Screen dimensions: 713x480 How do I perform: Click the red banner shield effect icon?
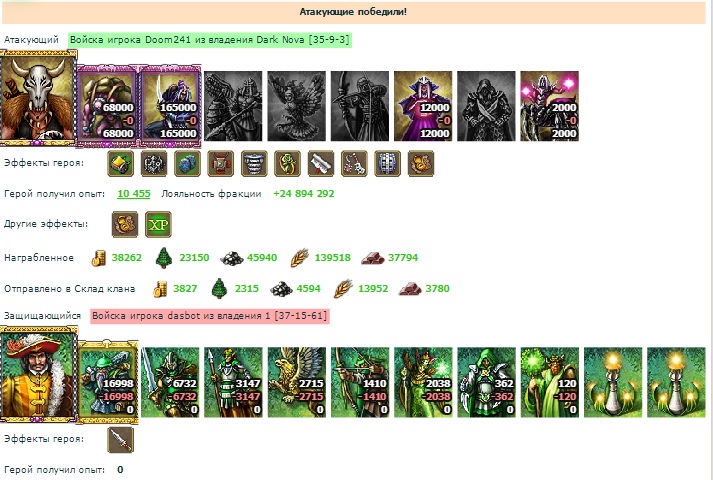pyautogui.click(x=221, y=163)
